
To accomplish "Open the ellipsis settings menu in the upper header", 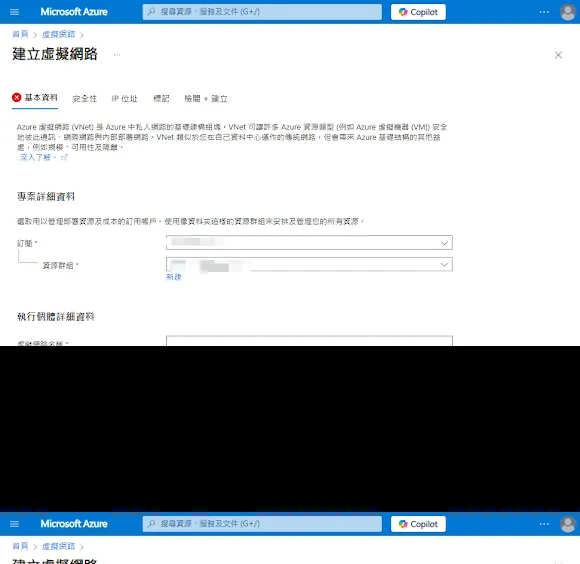I will [x=544, y=12].
